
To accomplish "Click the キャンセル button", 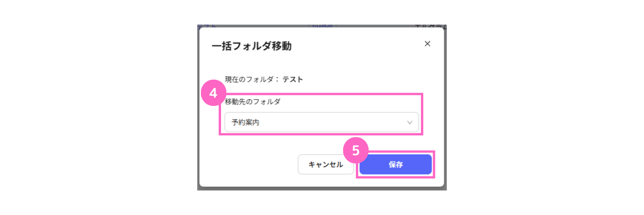I will coord(326,164).
